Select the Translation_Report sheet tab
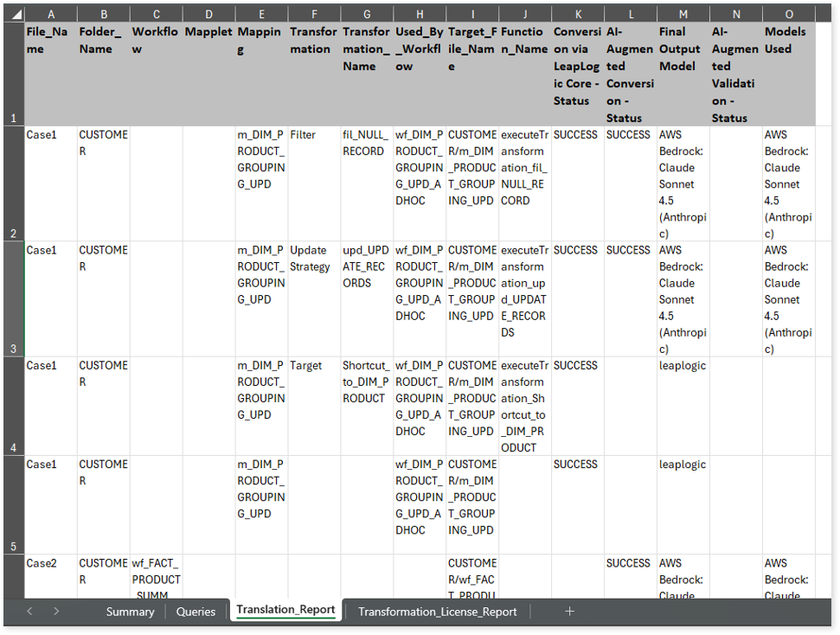This screenshot has height=635, width=840. pyautogui.click(x=285, y=610)
